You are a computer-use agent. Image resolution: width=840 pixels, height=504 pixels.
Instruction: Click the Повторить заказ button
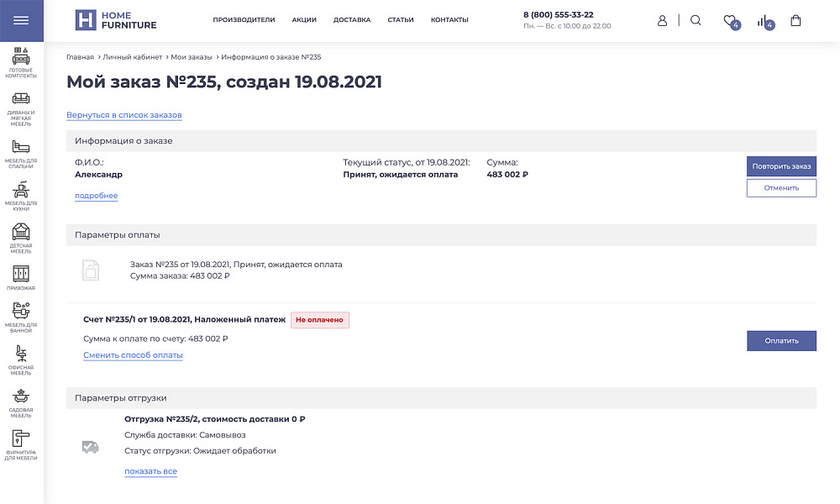781,165
